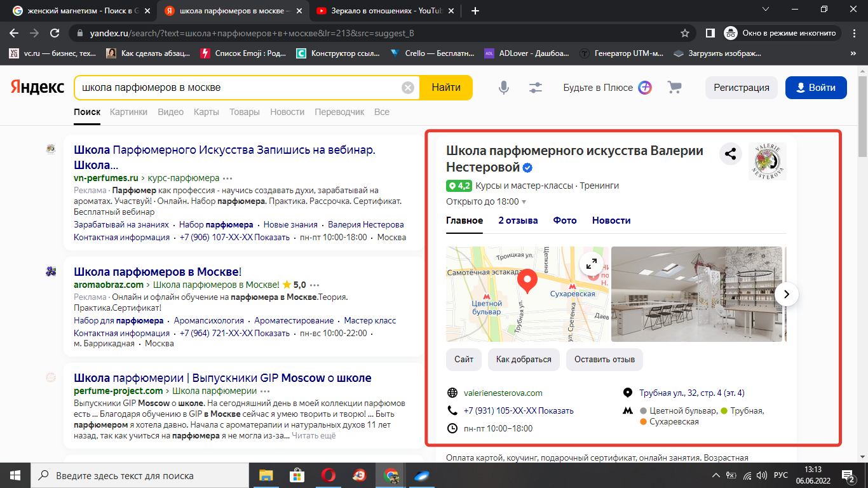Select Главное tab in school card
This screenshot has width=868, height=488.
[x=465, y=220]
